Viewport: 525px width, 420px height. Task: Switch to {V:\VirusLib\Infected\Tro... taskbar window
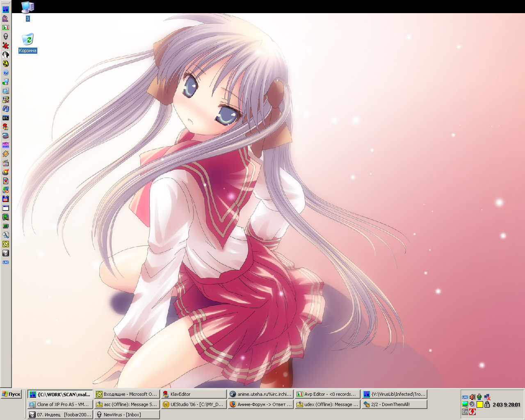[x=395, y=394]
